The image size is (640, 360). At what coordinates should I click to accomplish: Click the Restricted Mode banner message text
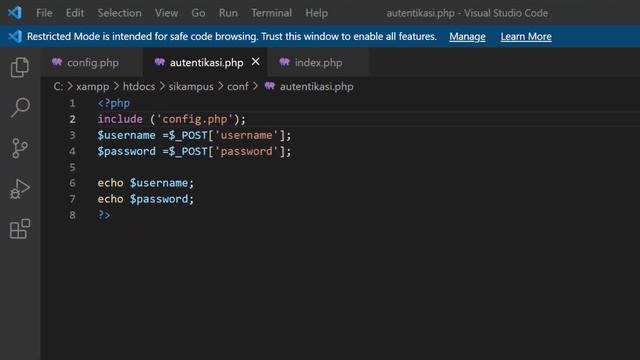pyautogui.click(x=231, y=36)
